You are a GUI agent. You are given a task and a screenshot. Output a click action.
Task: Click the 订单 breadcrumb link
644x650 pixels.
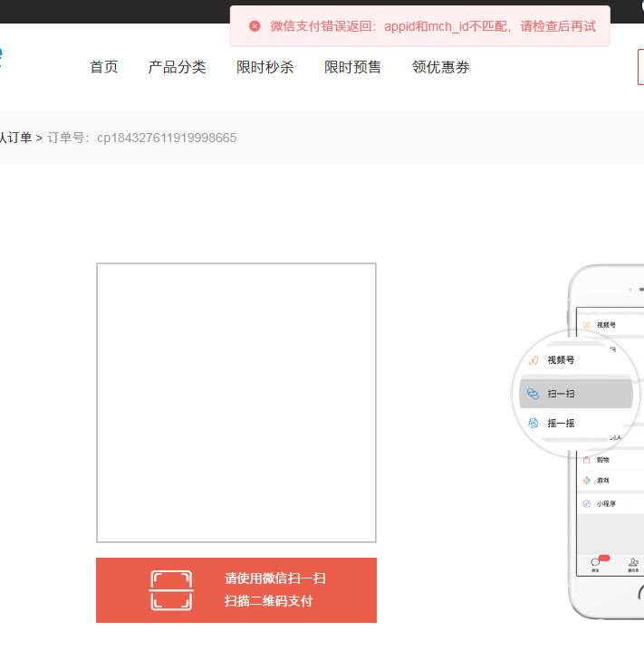(x=15, y=138)
